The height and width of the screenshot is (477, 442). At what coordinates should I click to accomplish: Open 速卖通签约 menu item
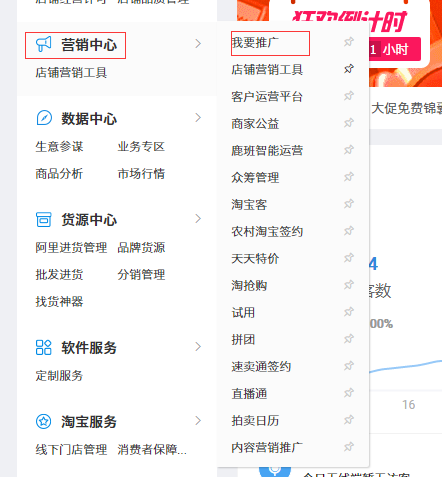tap(261, 367)
